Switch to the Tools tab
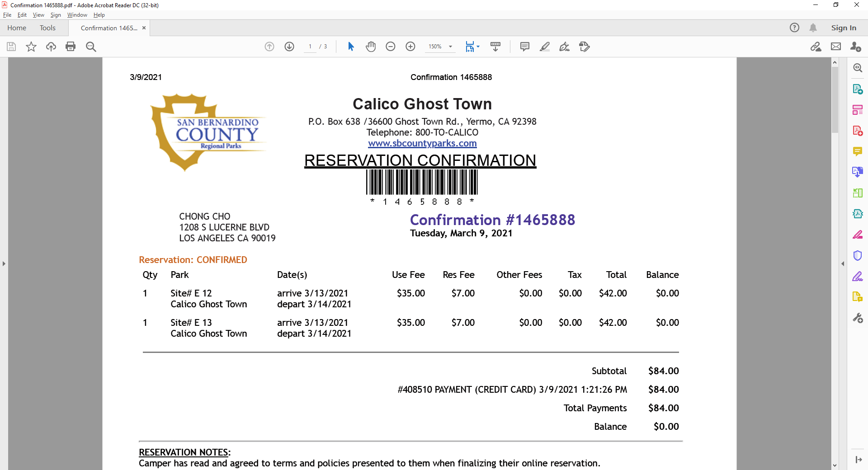The image size is (868, 470). pyautogui.click(x=47, y=28)
